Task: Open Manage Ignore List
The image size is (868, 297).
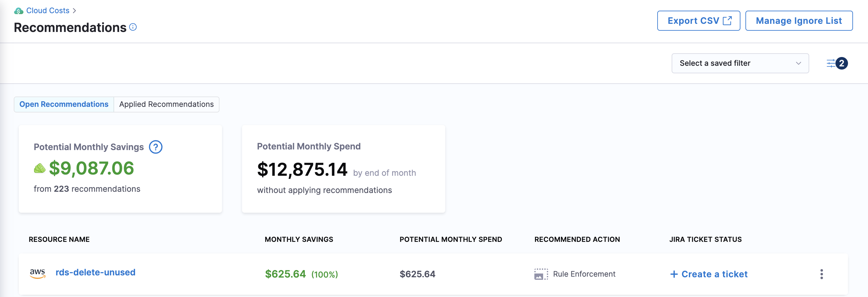Action: (799, 21)
